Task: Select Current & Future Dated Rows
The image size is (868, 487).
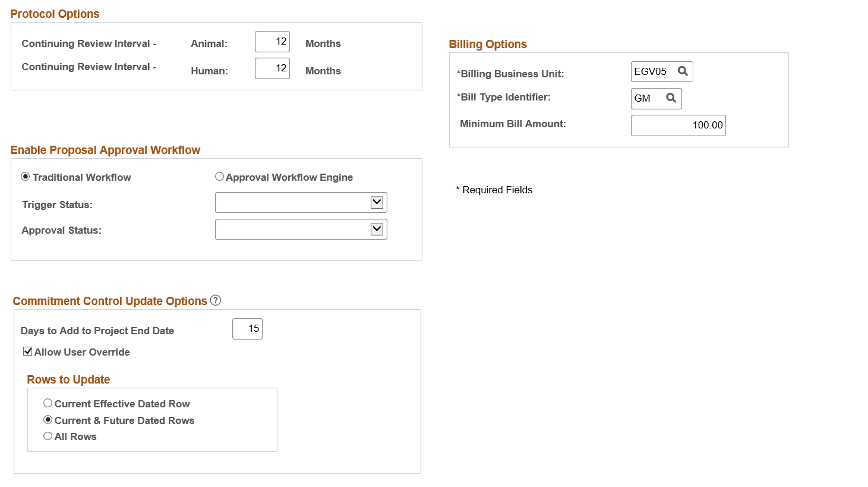Action: click(48, 420)
